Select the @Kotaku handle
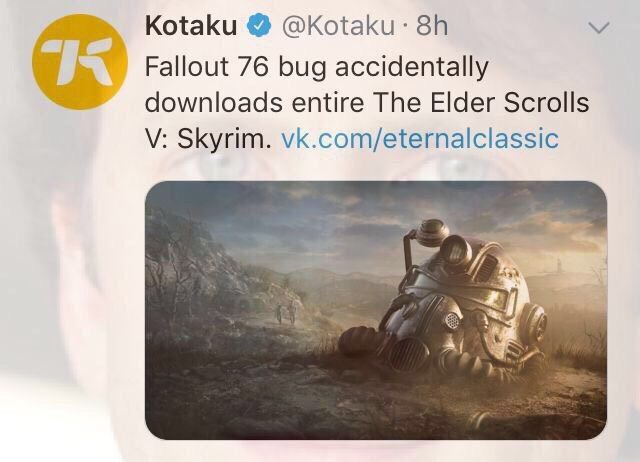Viewport: 640px width, 462px height. [338, 26]
